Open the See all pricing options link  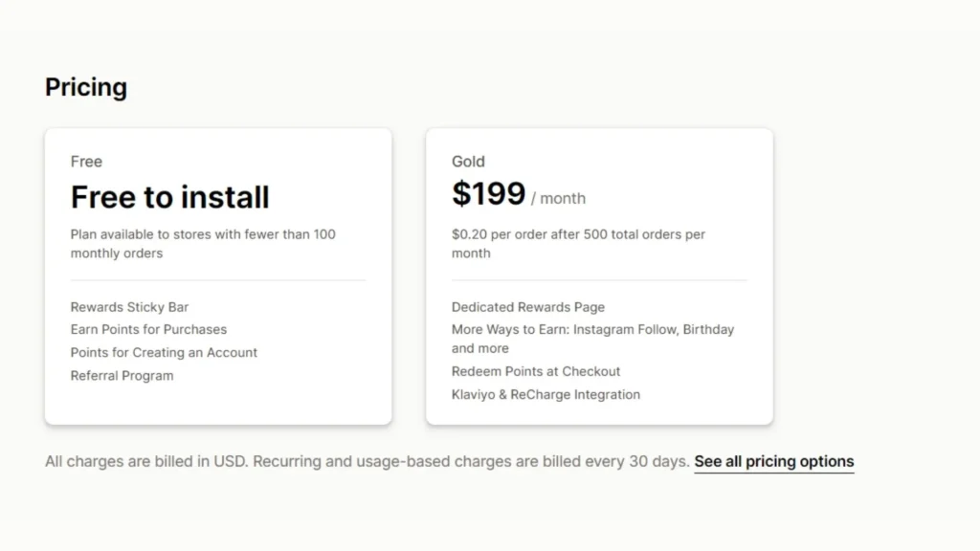point(773,461)
